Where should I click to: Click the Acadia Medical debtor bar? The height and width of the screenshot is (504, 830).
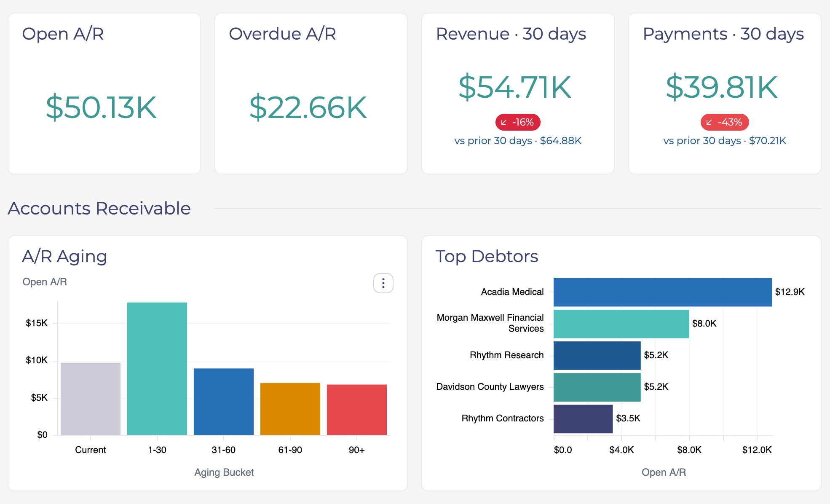[x=663, y=292]
